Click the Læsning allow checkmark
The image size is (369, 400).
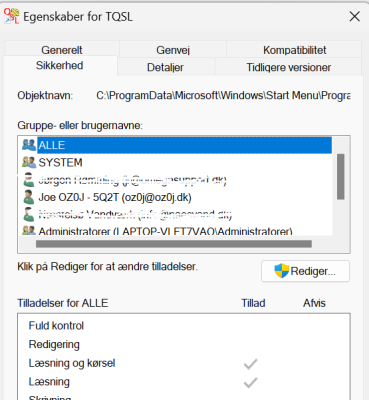click(x=250, y=383)
